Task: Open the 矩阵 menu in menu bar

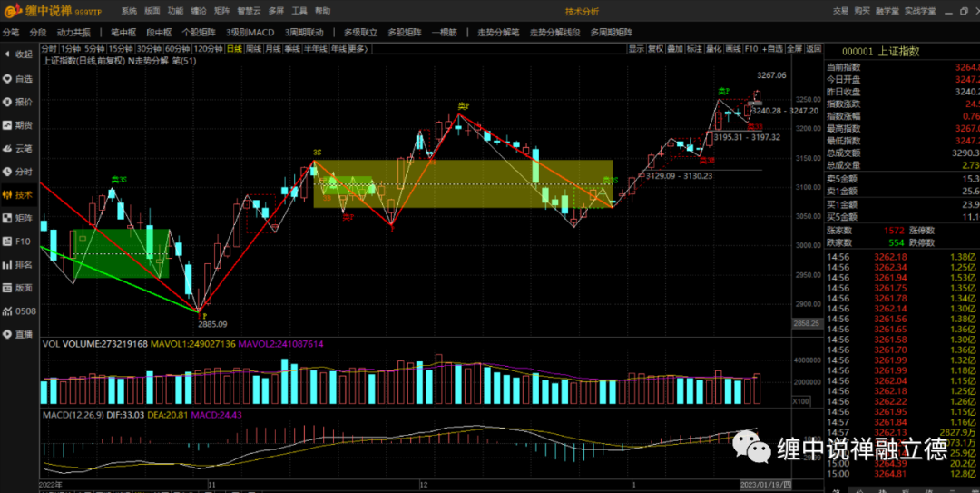Action: (x=222, y=11)
